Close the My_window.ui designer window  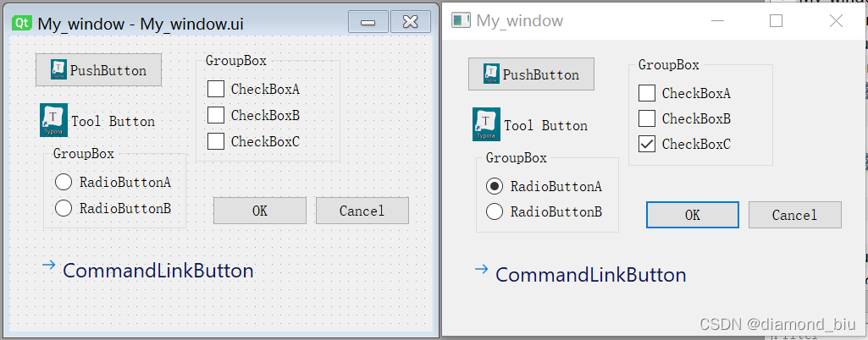coord(410,21)
